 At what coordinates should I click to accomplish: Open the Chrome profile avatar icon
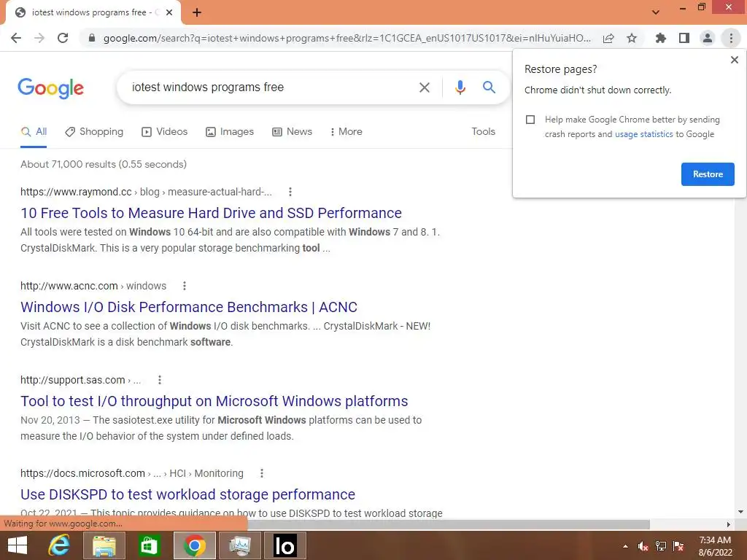[x=708, y=38]
